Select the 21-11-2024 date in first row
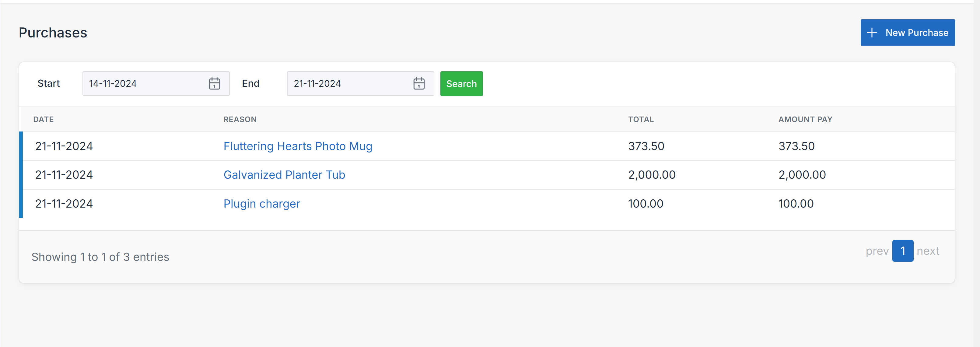980x347 pixels. (x=64, y=146)
